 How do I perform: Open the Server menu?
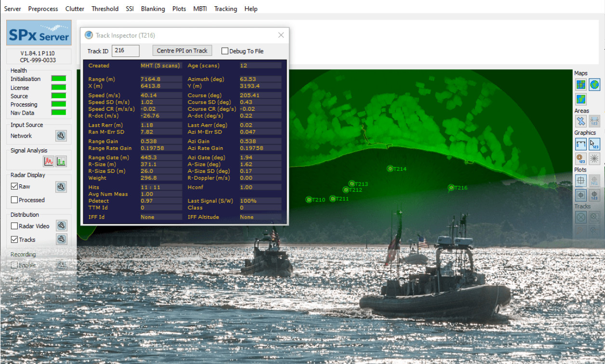(13, 9)
